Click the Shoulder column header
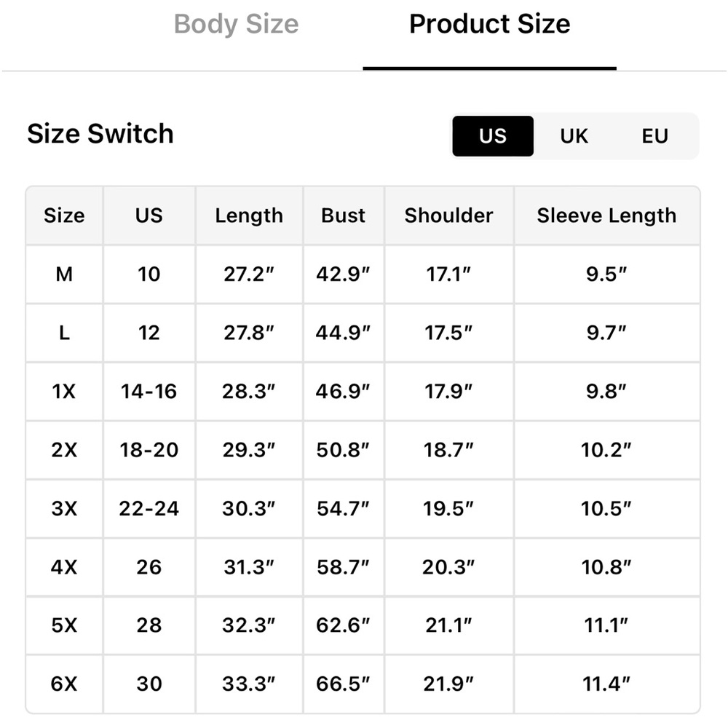The height and width of the screenshot is (728, 728). pos(448,216)
